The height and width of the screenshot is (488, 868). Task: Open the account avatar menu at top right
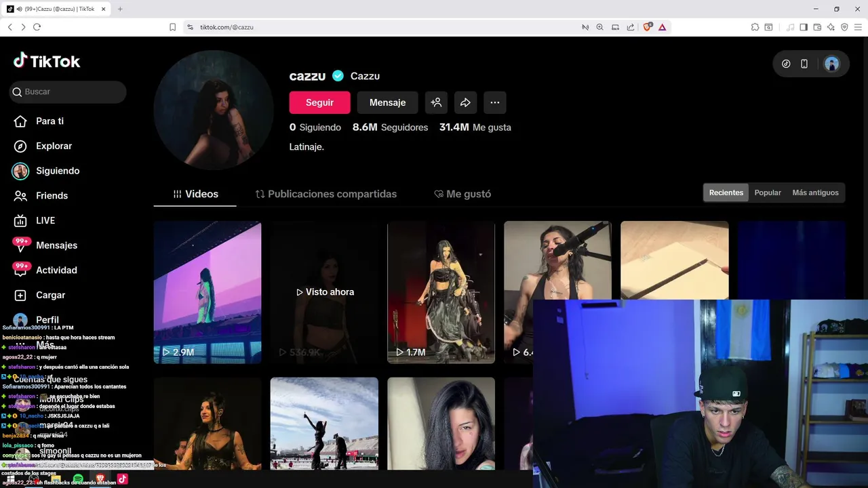(x=831, y=64)
